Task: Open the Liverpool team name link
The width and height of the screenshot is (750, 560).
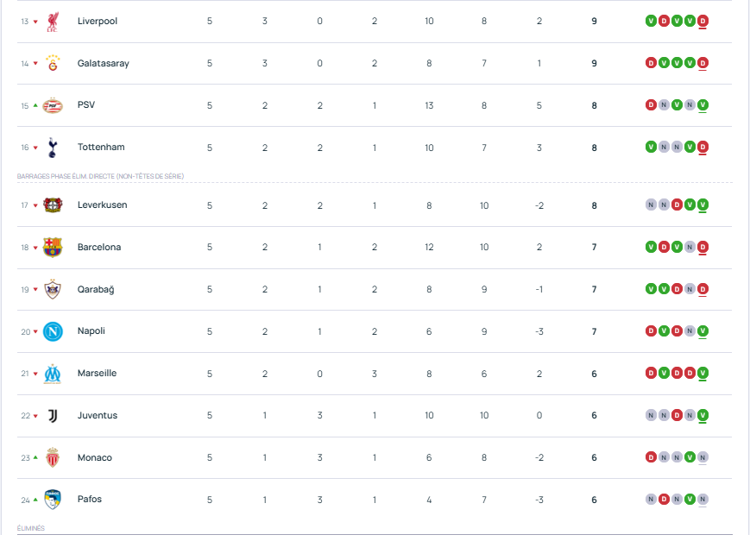Action: 97,21
